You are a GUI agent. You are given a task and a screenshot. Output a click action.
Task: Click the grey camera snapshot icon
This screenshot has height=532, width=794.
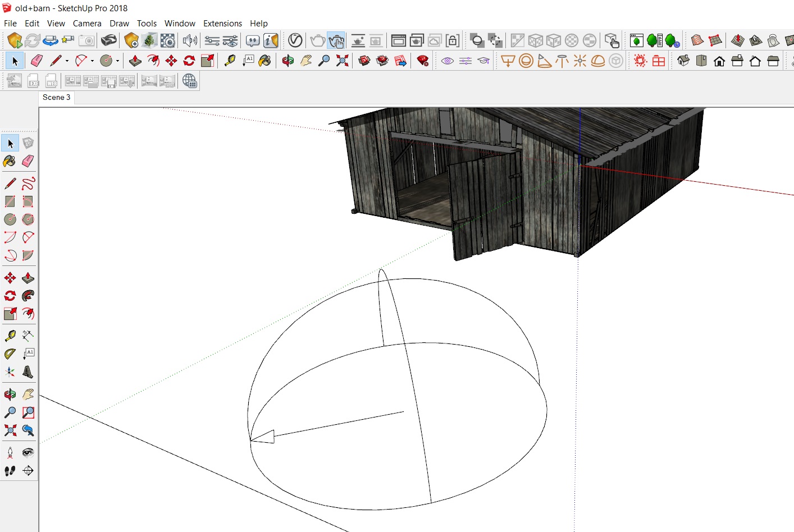[86, 40]
